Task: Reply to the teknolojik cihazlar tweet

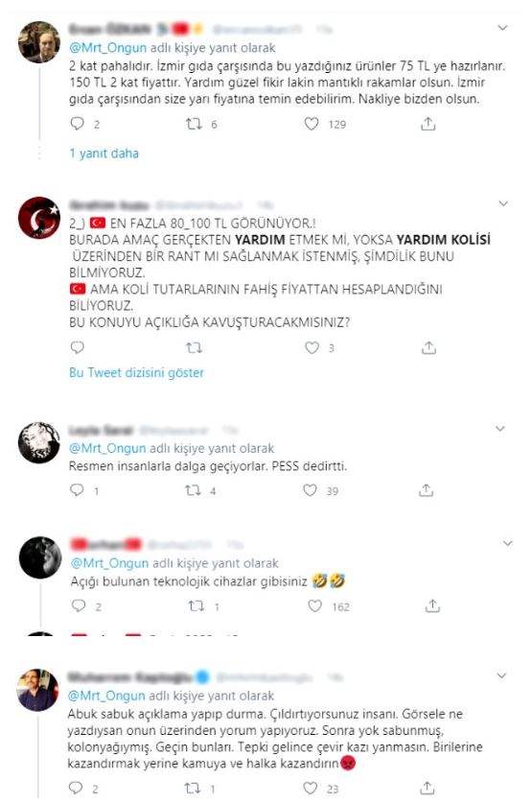Action: tap(79, 606)
